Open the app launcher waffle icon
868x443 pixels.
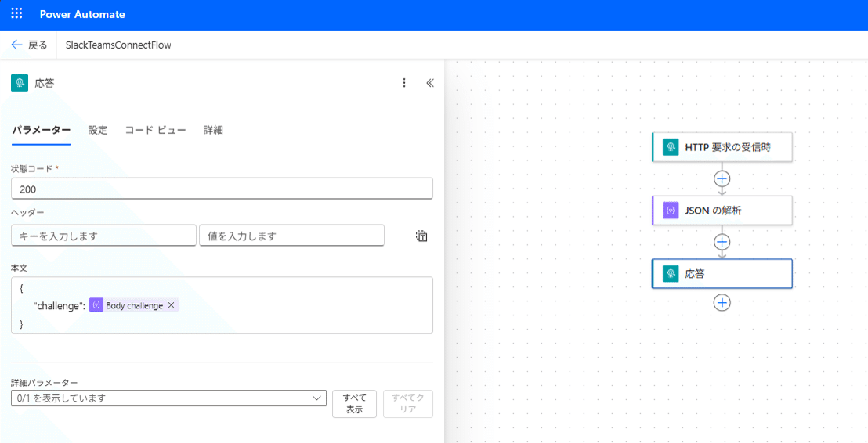point(16,14)
